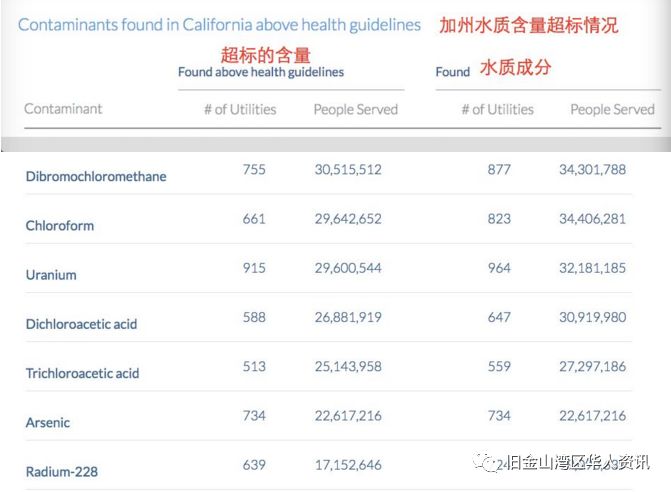Click the Contaminant column header

pyautogui.click(x=63, y=108)
